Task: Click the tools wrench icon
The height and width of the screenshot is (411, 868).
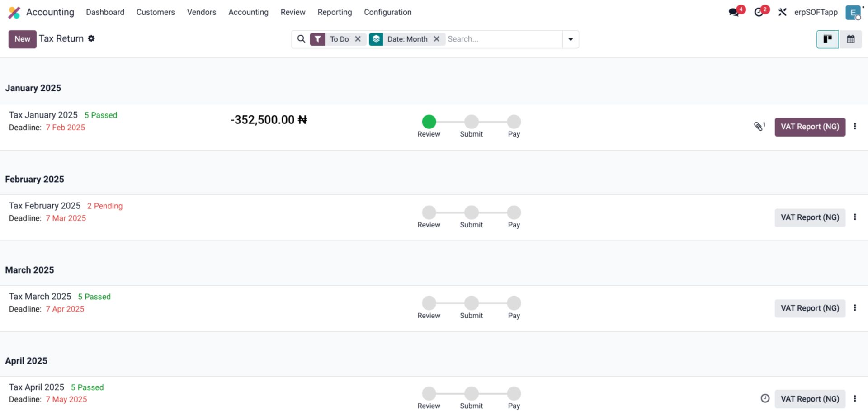Action: (x=783, y=12)
